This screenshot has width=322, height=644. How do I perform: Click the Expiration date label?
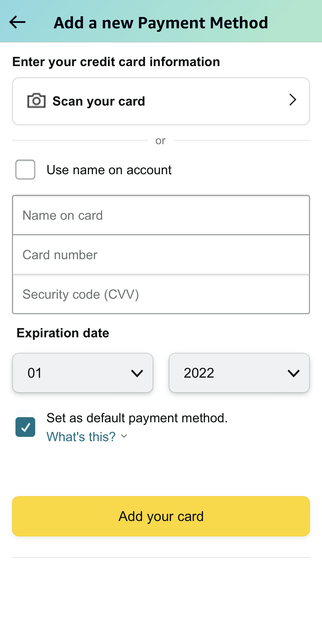pyautogui.click(x=63, y=333)
